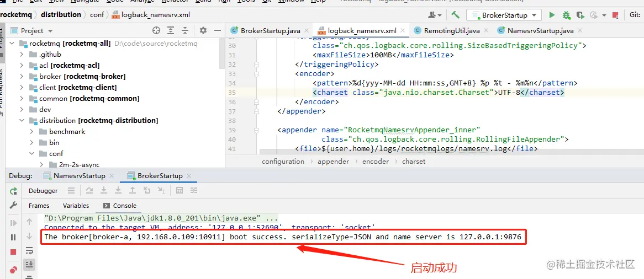Viewport: 644px width, 279px height.
Task: Expand the client [rocketmq-client] module
Action: coord(22,87)
